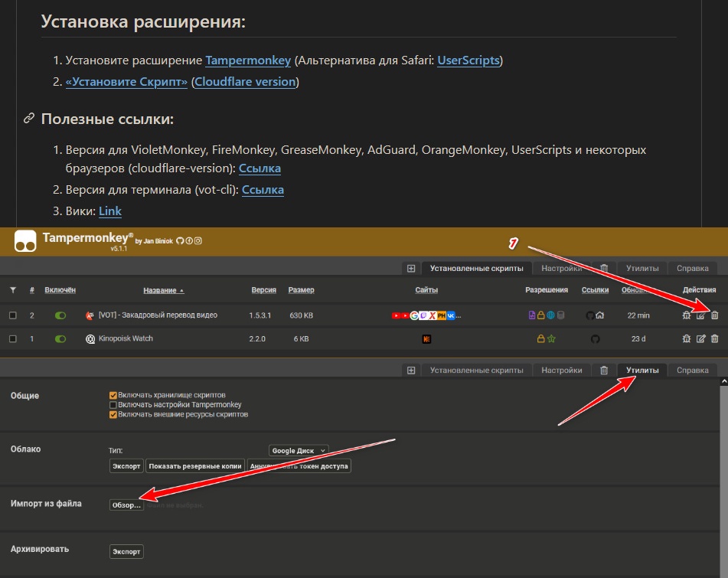
Task: Edit the [VOT] script via pencil icon
Action: tap(700, 315)
